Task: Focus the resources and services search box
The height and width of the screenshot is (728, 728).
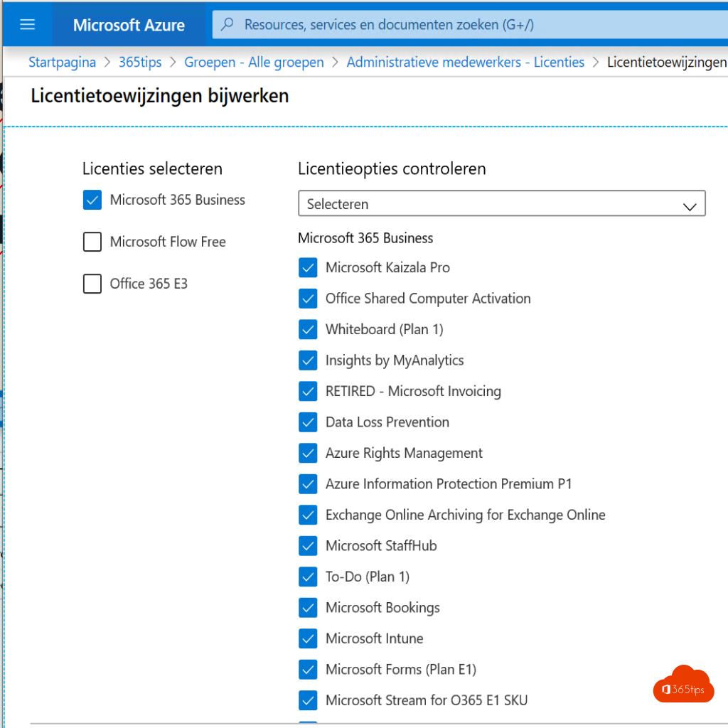Action: click(x=470, y=24)
